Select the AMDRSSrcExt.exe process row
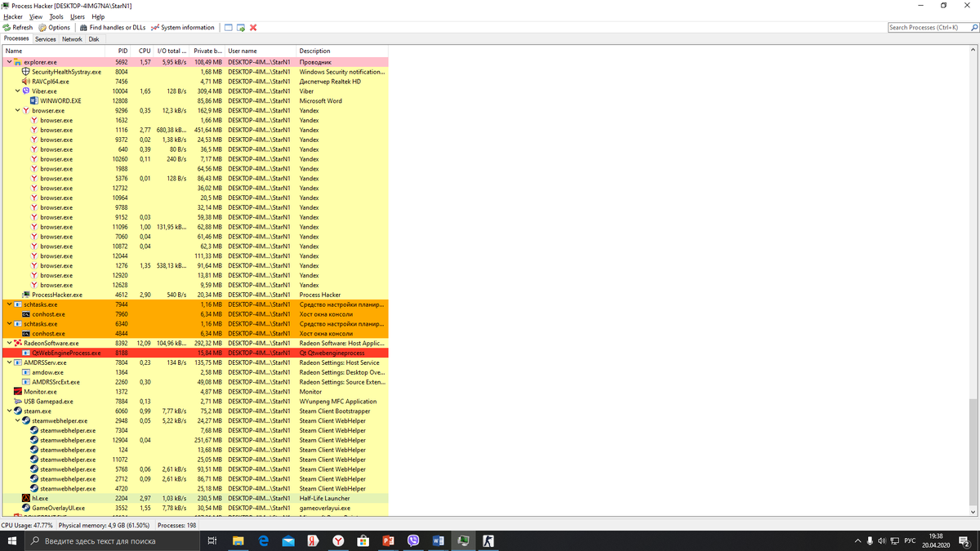The height and width of the screenshot is (551, 980). [194, 382]
